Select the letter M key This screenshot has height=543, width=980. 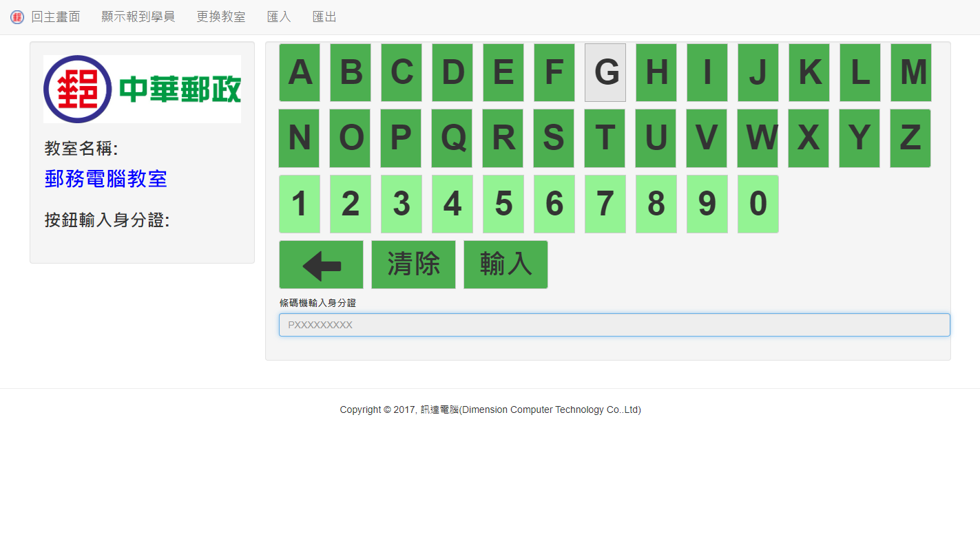(x=911, y=73)
